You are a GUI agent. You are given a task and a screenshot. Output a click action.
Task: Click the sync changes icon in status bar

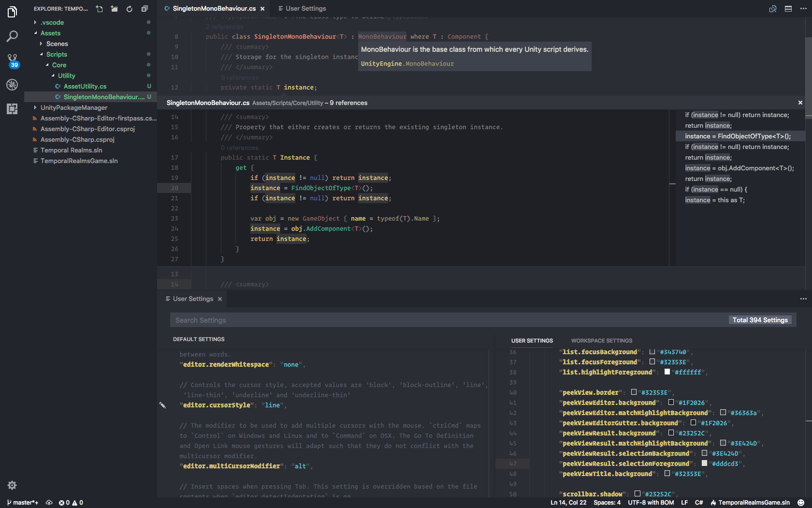(49, 503)
